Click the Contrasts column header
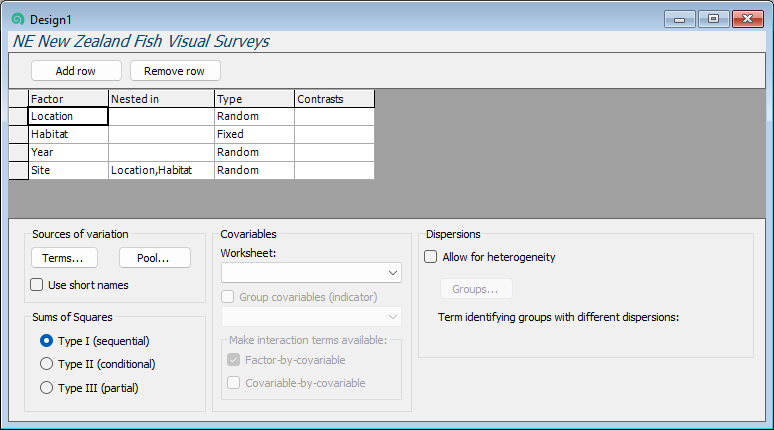 click(x=334, y=99)
